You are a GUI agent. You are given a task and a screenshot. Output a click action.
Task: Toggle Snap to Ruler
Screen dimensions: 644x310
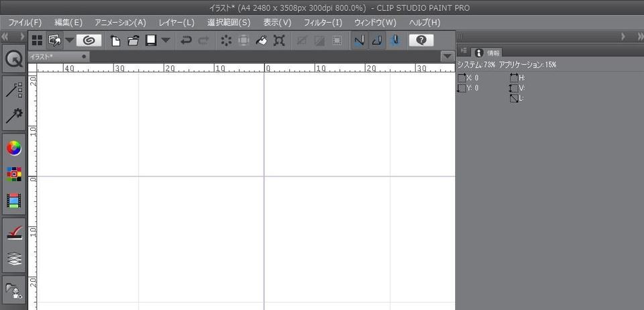point(360,40)
